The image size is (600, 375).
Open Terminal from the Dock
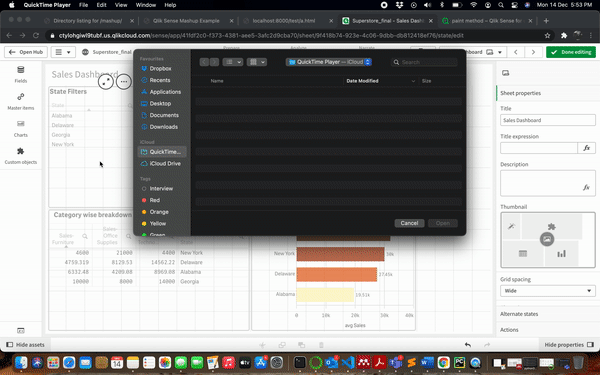pos(300,362)
